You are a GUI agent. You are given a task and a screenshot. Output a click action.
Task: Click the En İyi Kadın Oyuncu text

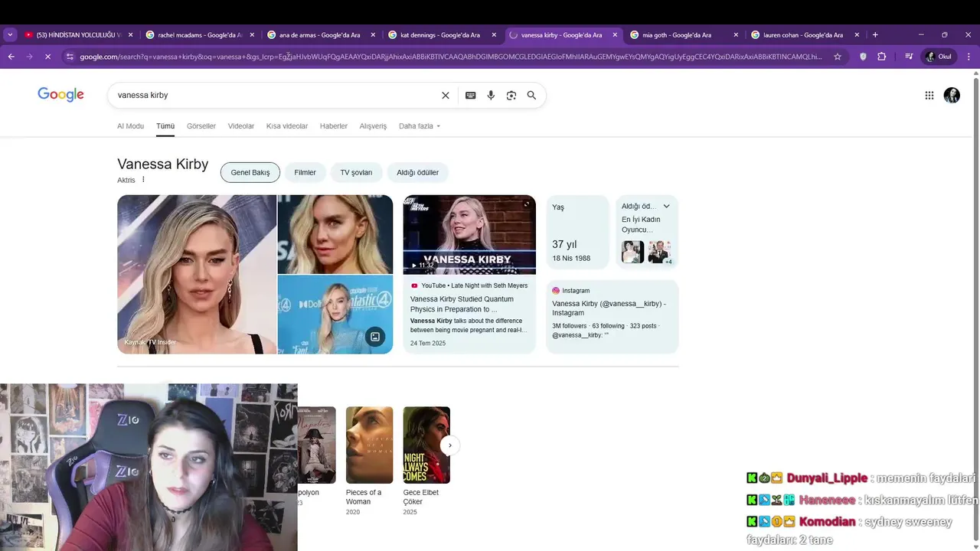coord(641,224)
